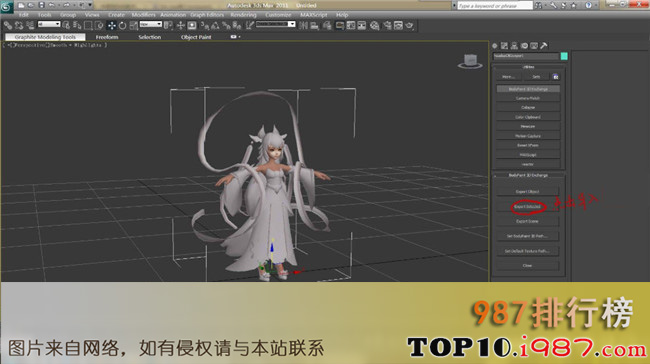Toggle Graphite Modeling Tools ribbon visibility

(x=340, y=26)
